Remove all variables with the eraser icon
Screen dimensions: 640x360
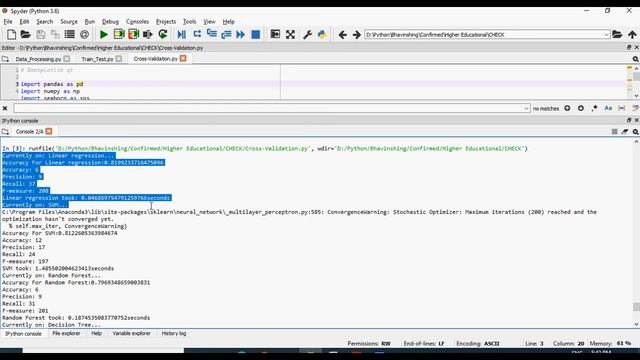[625, 131]
